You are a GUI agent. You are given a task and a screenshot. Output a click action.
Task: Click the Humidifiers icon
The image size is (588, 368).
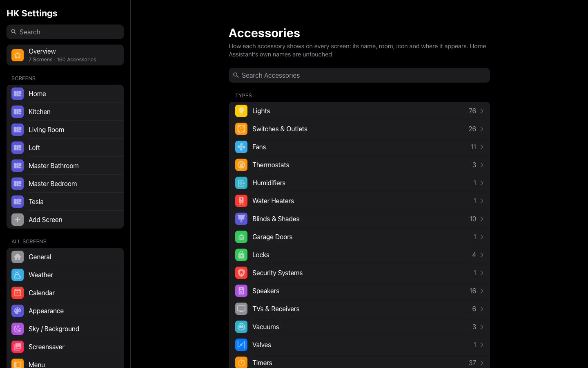[x=241, y=183]
